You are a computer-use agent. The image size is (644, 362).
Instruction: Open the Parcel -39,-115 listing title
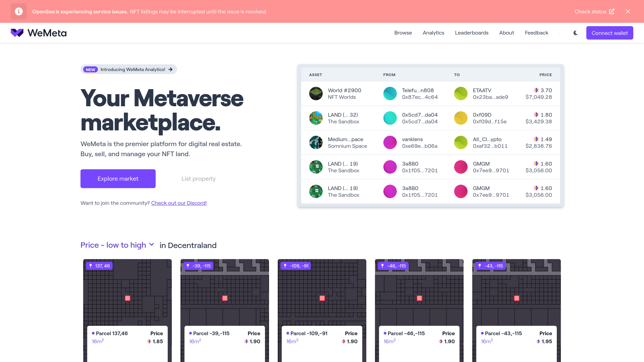click(211, 333)
